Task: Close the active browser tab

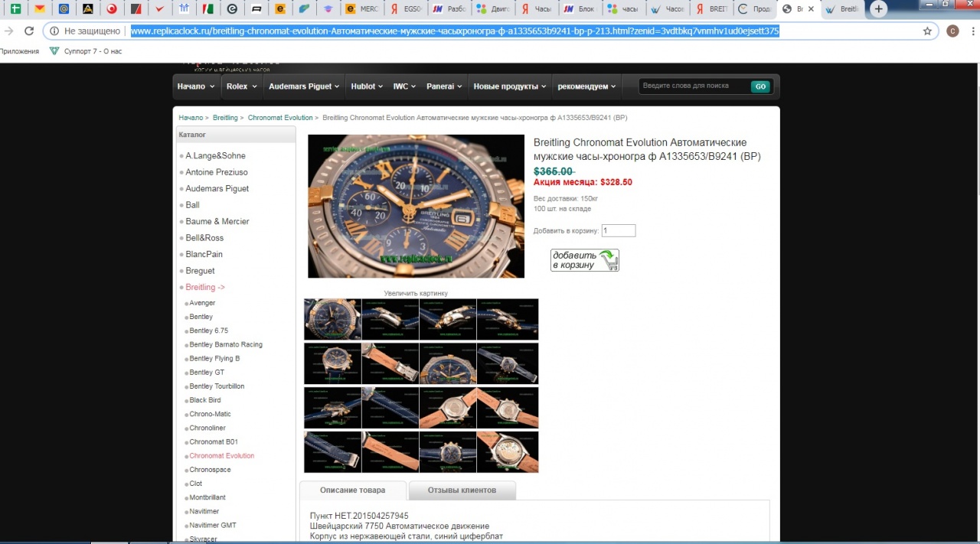Action: coord(812,9)
